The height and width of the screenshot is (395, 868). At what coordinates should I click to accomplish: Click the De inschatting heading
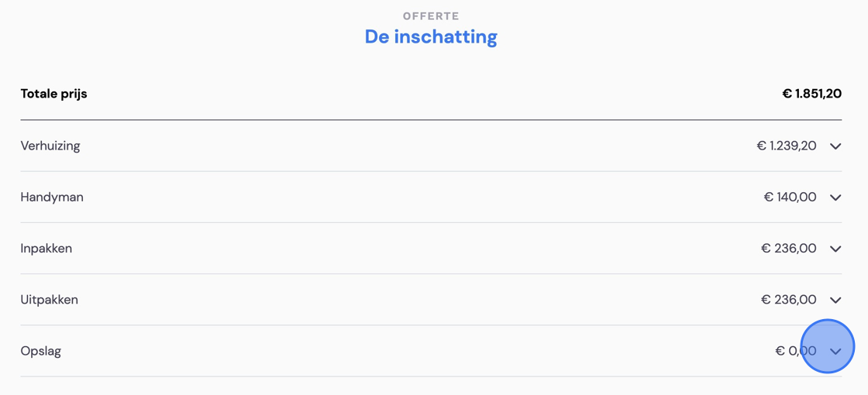431,37
